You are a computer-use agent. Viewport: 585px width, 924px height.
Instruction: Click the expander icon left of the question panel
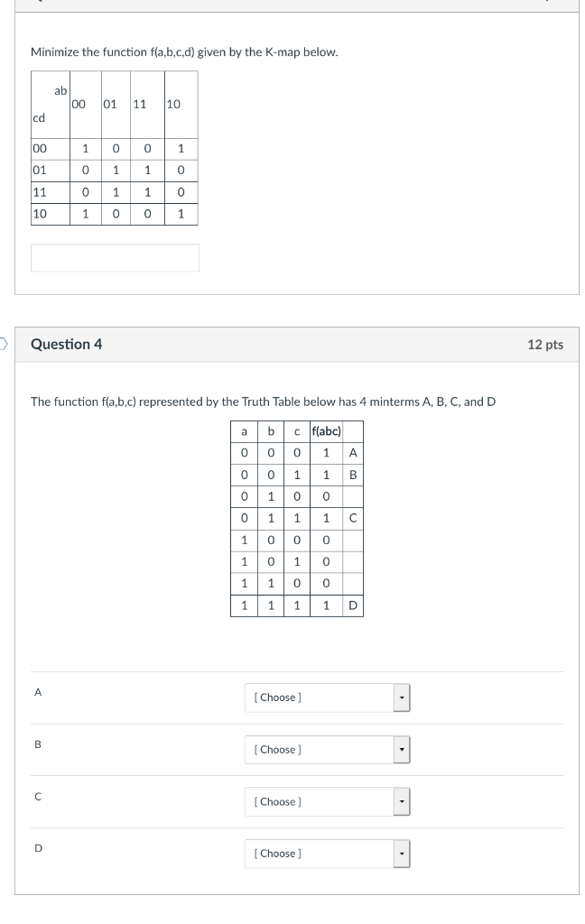[x=4, y=344]
